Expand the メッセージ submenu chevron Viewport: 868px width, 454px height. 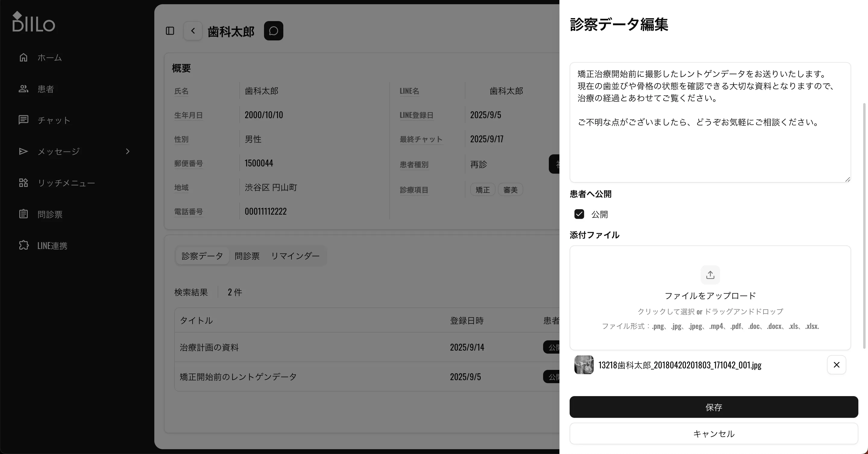(127, 151)
